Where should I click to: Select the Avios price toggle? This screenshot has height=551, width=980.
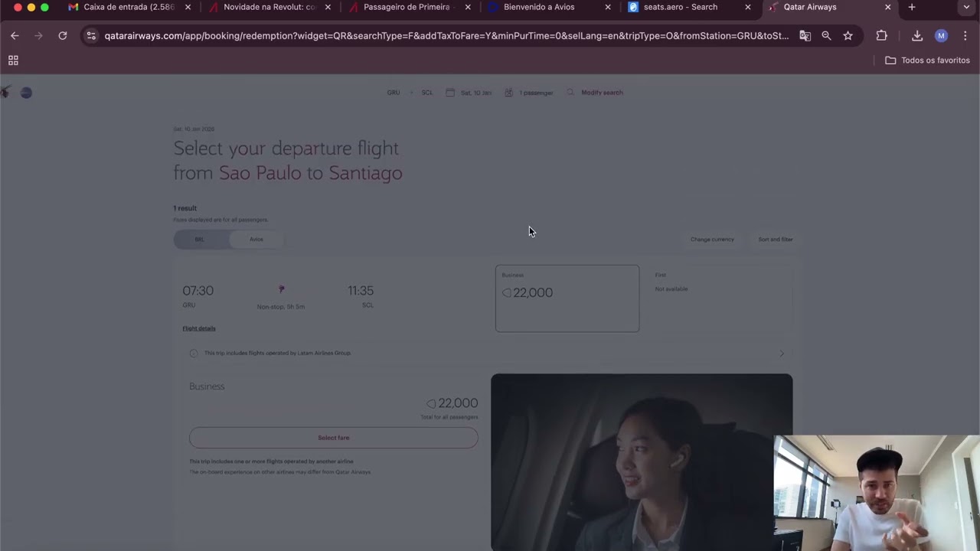coord(256,240)
